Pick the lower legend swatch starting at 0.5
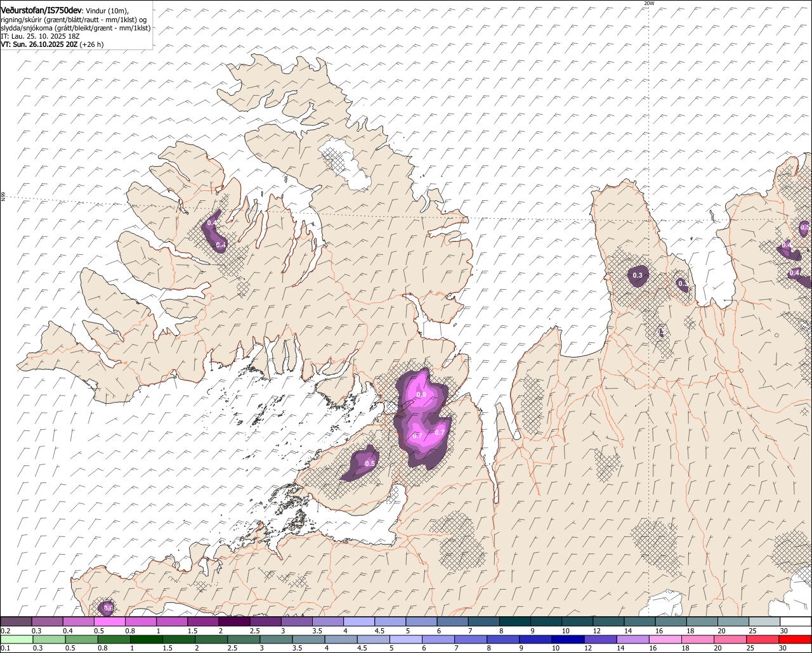 [81, 640]
